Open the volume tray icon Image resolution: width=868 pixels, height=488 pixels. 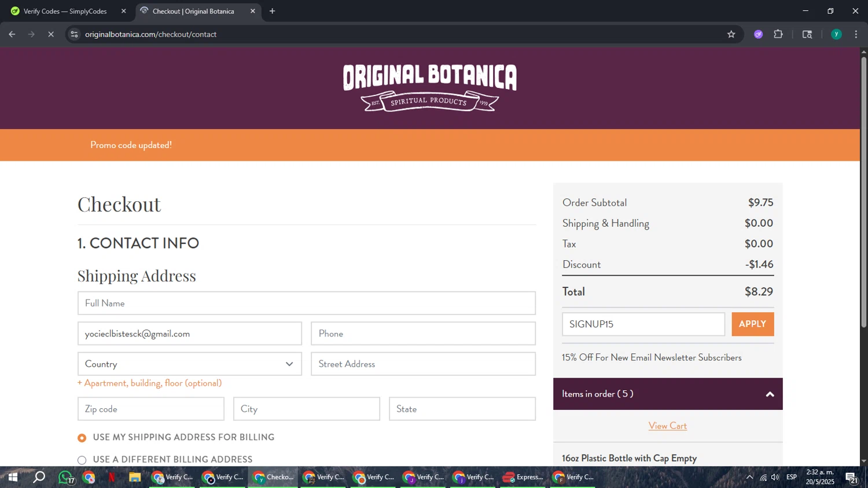pos(775,477)
